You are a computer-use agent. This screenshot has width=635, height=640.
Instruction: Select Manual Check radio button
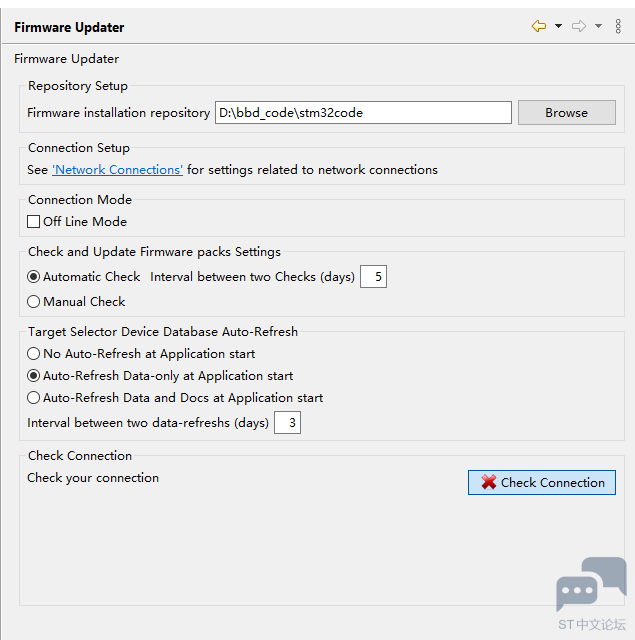click(x=34, y=302)
